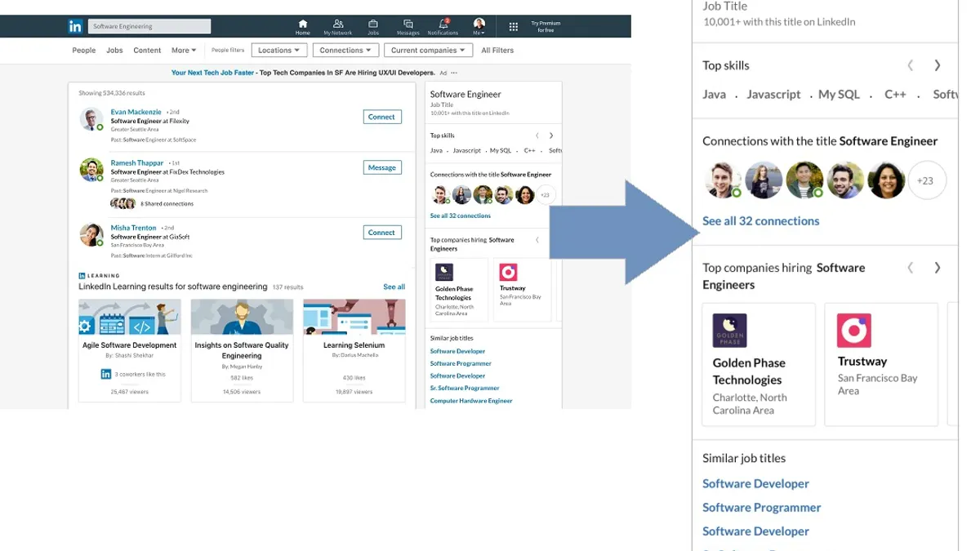The height and width of the screenshot is (551, 980).
Task: Click the name 'Ramesh Thappar'
Action: (x=137, y=162)
